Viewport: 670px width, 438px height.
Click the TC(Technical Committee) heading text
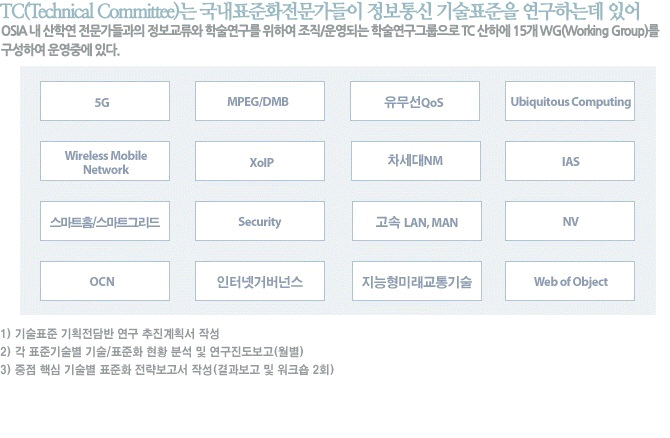tap(89, 12)
